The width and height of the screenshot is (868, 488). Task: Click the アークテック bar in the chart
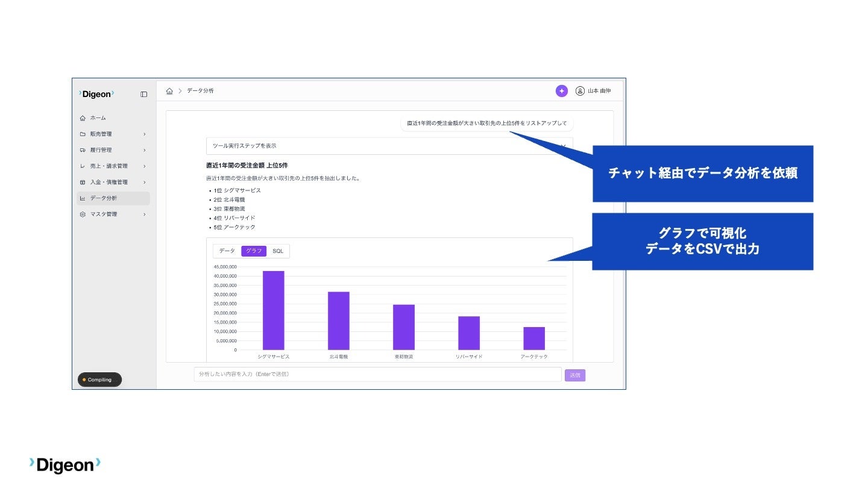534,339
